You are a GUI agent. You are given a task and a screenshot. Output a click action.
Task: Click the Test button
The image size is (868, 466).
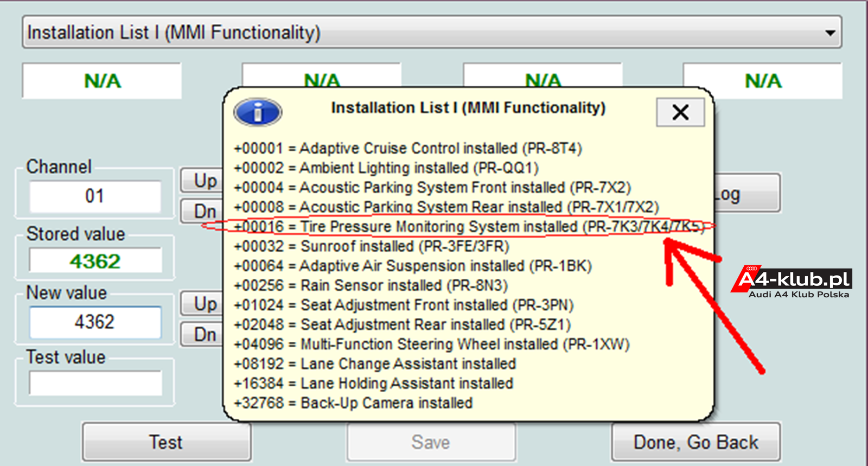tap(166, 442)
